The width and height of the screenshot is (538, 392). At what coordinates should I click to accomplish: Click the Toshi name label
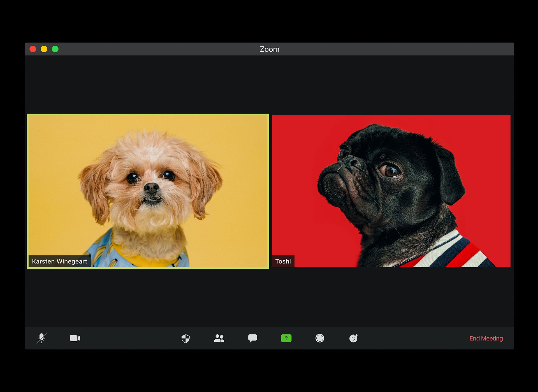coord(283,261)
